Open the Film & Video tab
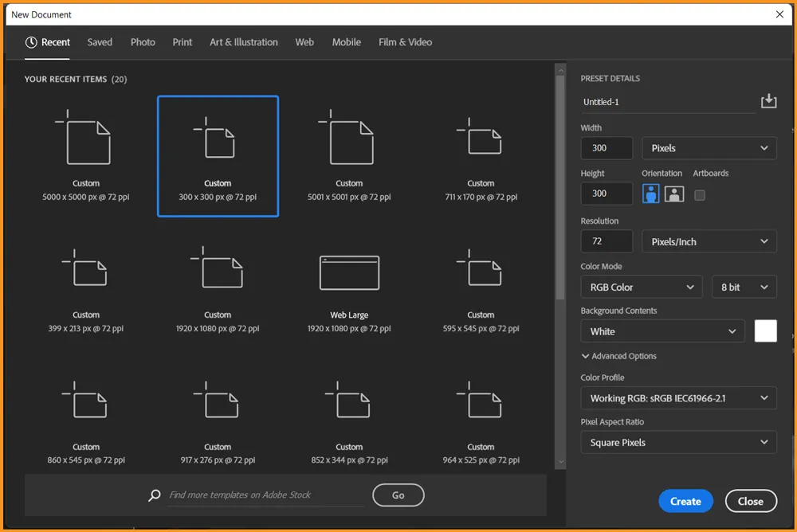797x532 pixels. click(x=405, y=42)
